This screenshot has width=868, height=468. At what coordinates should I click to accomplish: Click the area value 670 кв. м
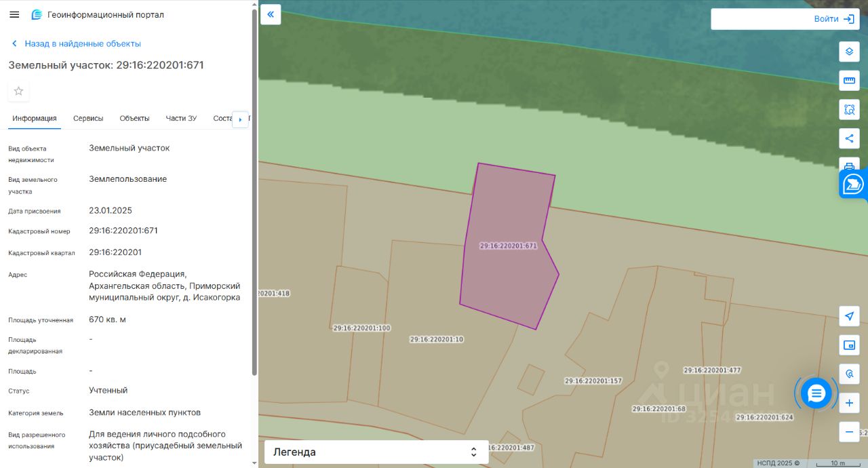click(x=108, y=319)
